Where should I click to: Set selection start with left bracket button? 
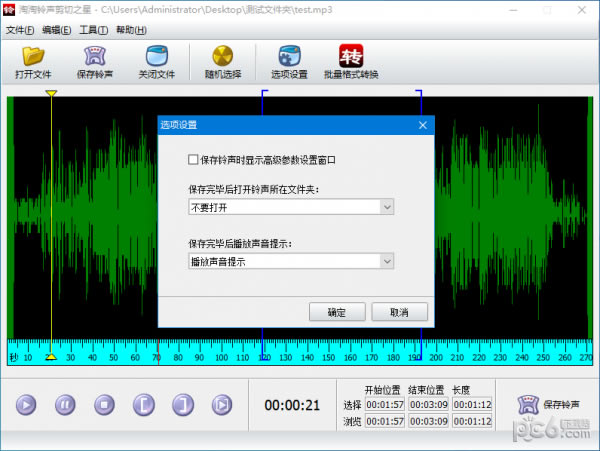[x=144, y=405]
